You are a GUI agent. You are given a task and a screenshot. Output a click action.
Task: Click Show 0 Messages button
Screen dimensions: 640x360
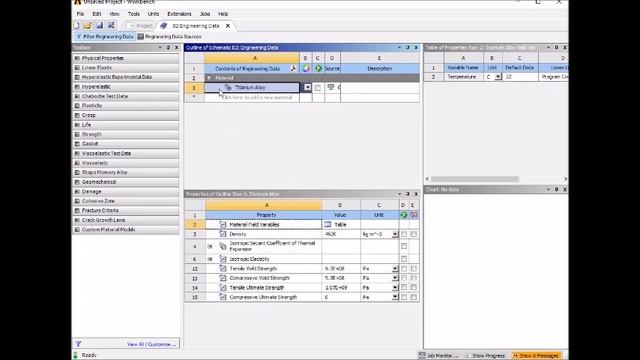(x=536, y=356)
